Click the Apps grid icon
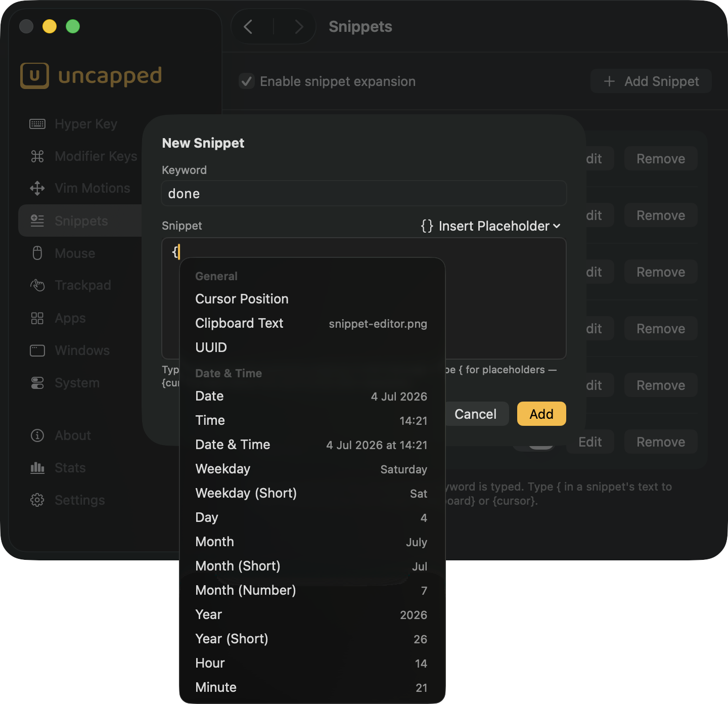 point(37,318)
